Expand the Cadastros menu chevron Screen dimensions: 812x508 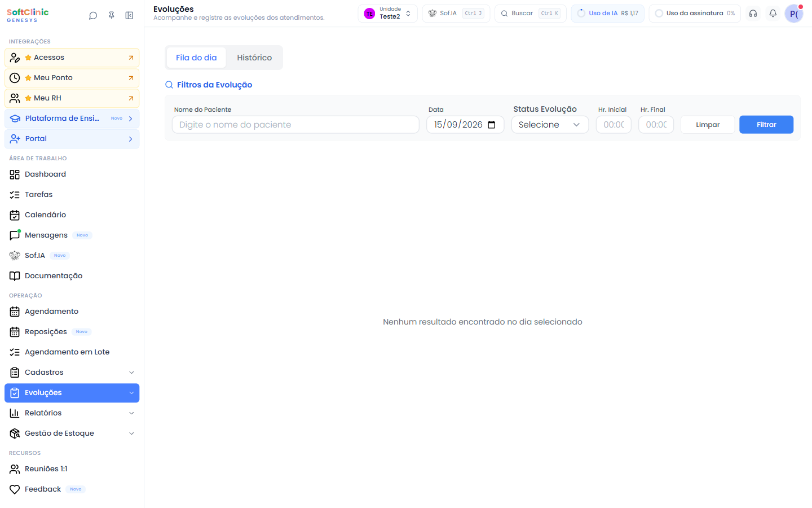(131, 373)
